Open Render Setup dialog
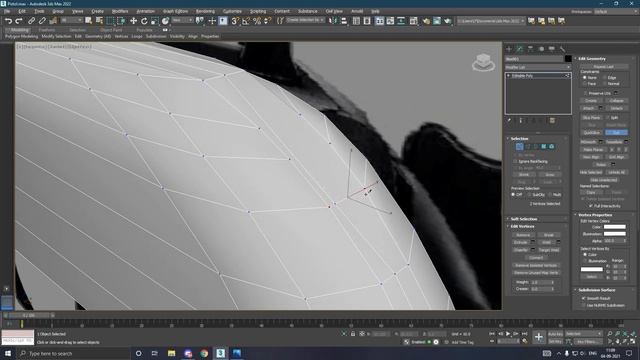640x360 pixels. [426, 21]
